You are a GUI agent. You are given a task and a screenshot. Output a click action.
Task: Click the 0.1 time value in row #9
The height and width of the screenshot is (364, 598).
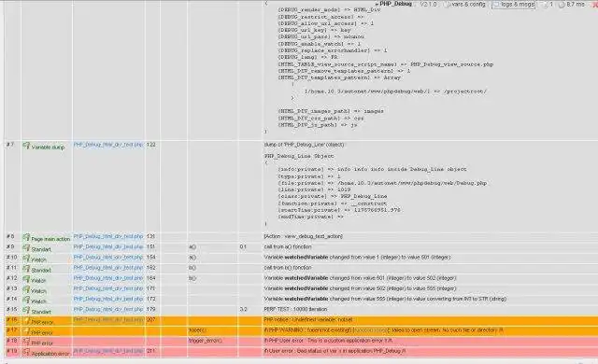243,247
